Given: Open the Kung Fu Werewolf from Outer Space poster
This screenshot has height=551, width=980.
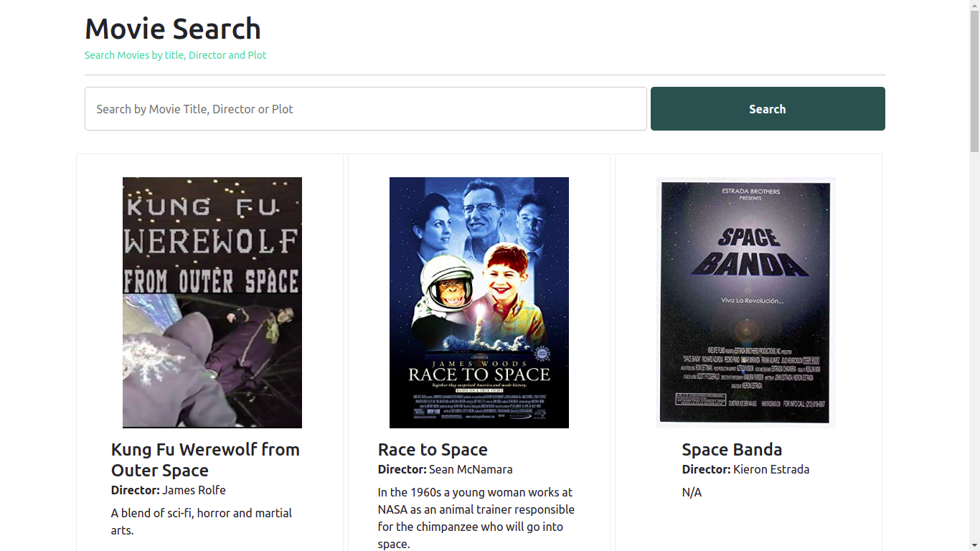Looking at the screenshot, I should (x=212, y=302).
